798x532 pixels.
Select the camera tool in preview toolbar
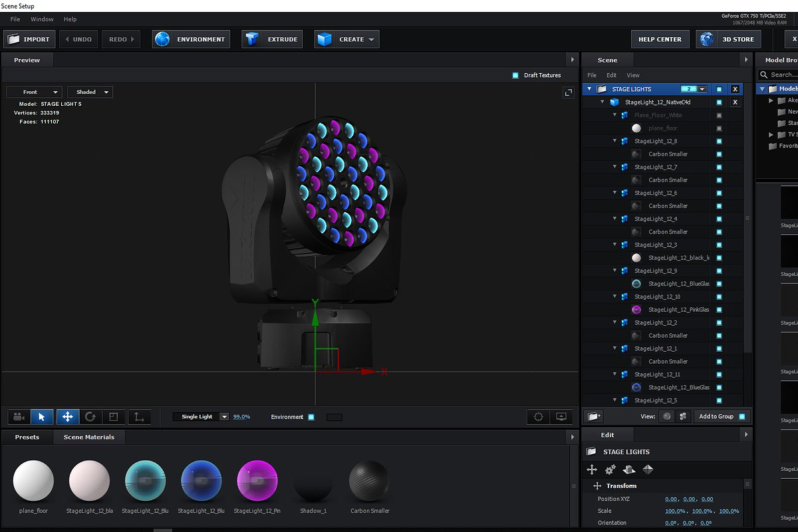click(x=19, y=417)
